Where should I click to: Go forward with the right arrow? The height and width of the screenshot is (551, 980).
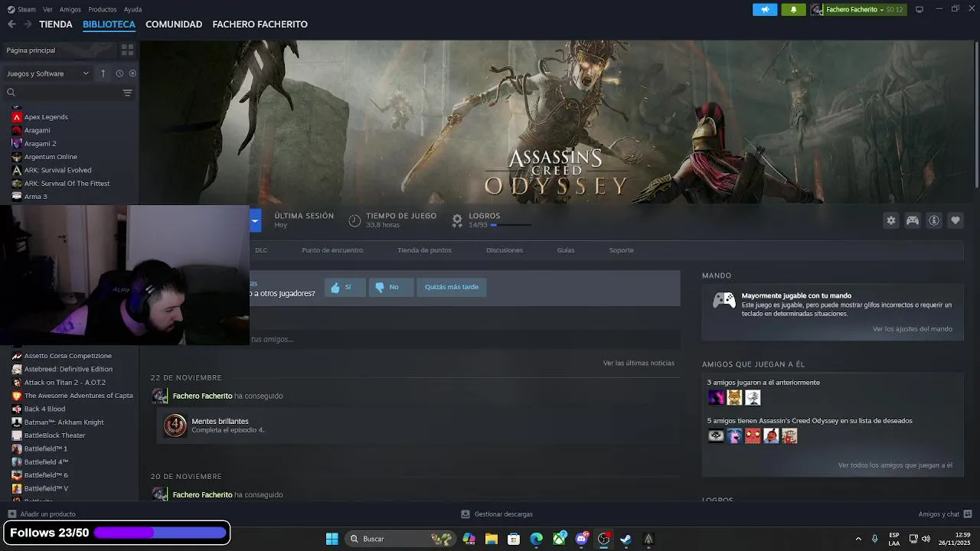click(28, 24)
